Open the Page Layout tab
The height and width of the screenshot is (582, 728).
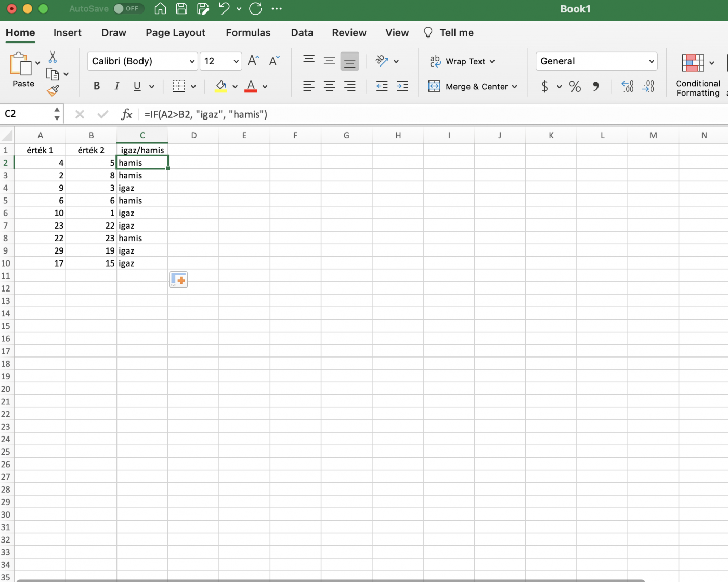pyautogui.click(x=175, y=33)
